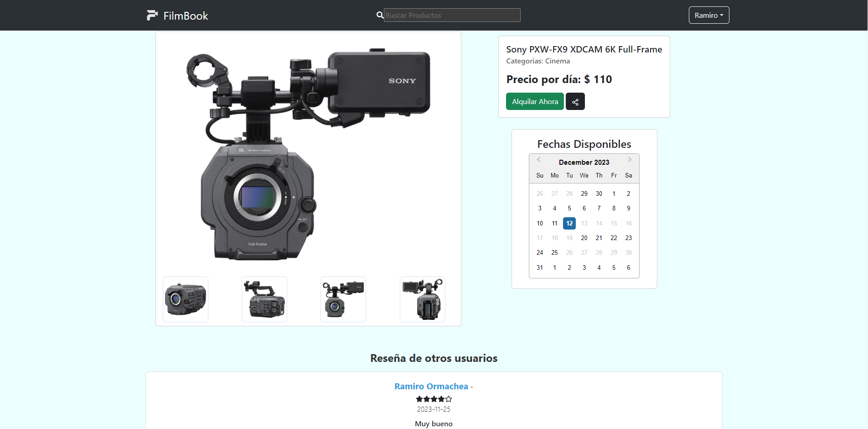Choose December 25 on the calendar

point(554,252)
